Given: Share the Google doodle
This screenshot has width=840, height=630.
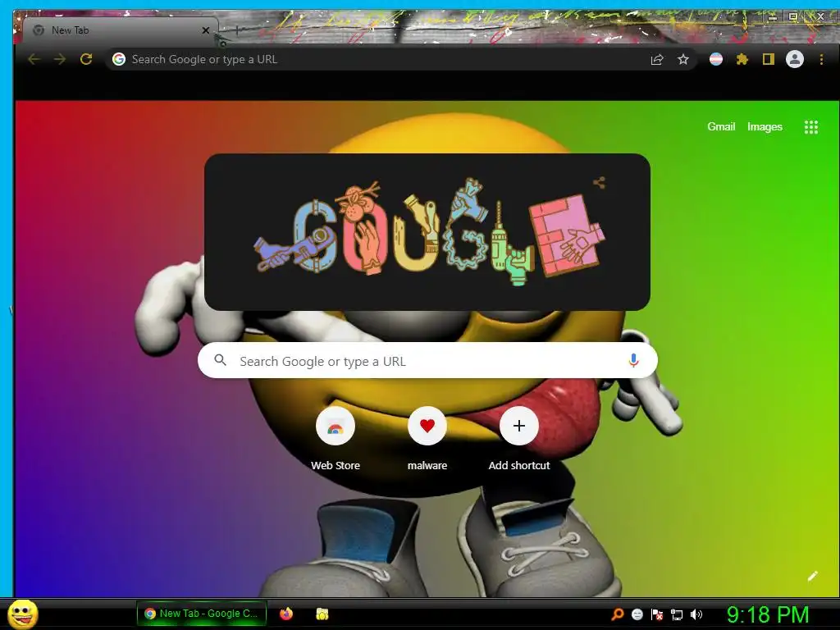Looking at the screenshot, I should [599, 183].
